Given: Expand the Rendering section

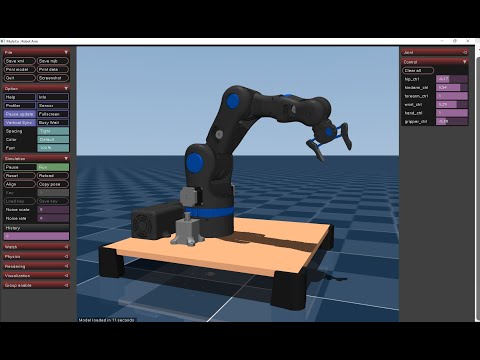Looking at the screenshot, I should (36, 266).
